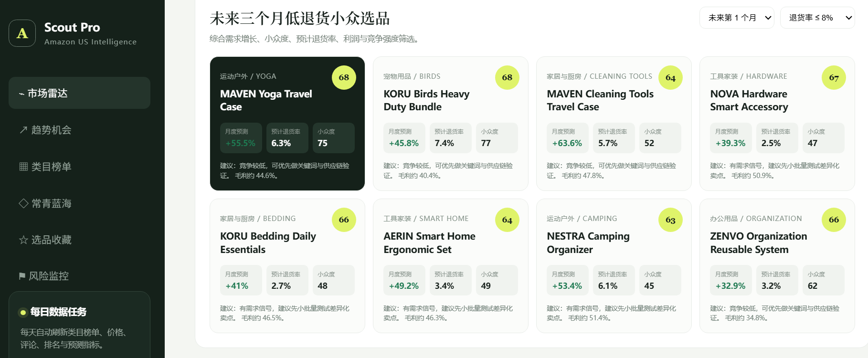Click AERIN Smart Home Ergonomic Set title
868x358 pixels.
429,243
